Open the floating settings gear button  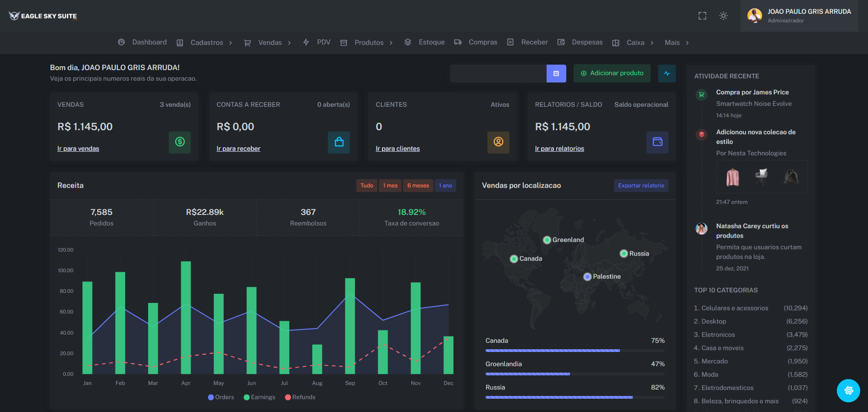(848, 390)
